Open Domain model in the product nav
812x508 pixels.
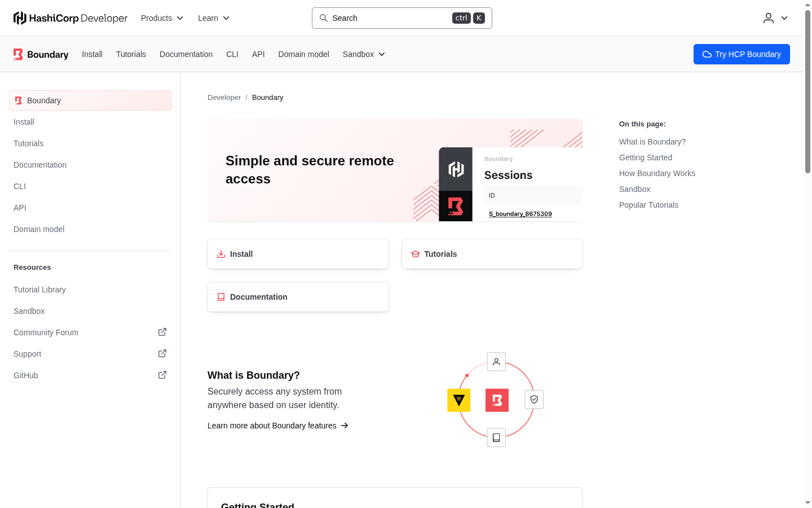[303, 54]
